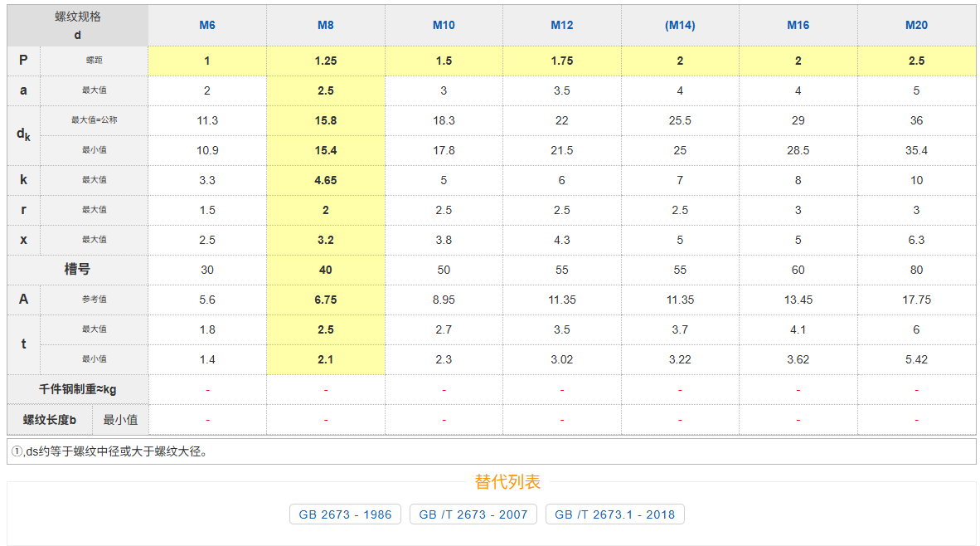Open the GB /T 2673.1 - 2018 link

tap(614, 514)
